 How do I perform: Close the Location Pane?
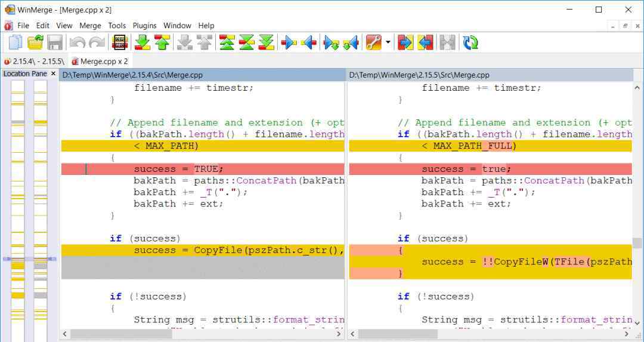click(53, 73)
